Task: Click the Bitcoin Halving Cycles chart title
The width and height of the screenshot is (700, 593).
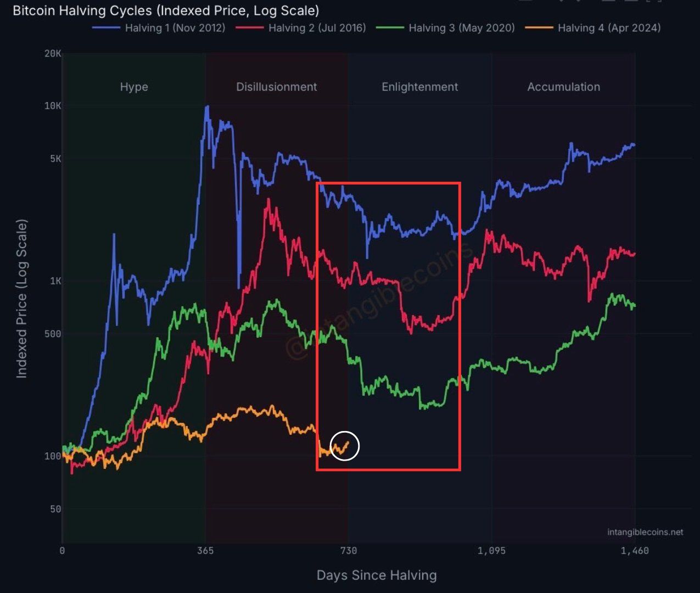Action: click(165, 10)
